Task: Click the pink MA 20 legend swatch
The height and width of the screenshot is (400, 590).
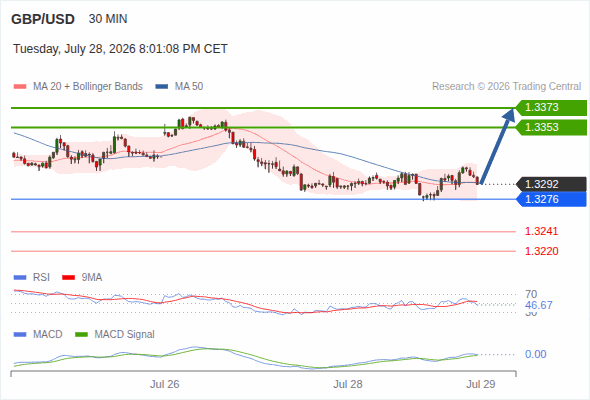Action: (x=20, y=87)
